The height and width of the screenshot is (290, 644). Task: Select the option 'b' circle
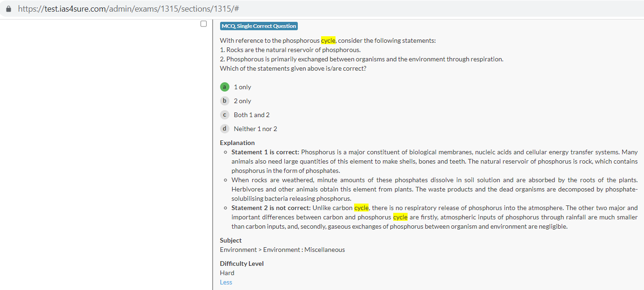(x=225, y=101)
